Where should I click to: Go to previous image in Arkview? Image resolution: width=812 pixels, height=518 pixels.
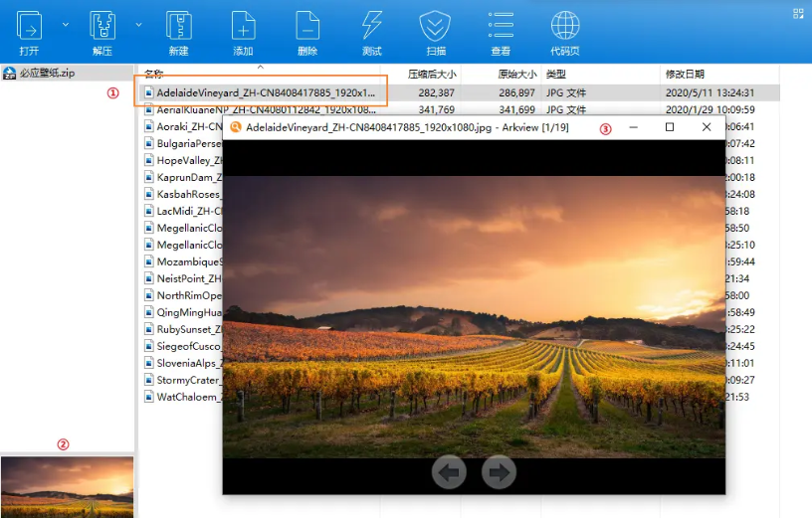449,472
